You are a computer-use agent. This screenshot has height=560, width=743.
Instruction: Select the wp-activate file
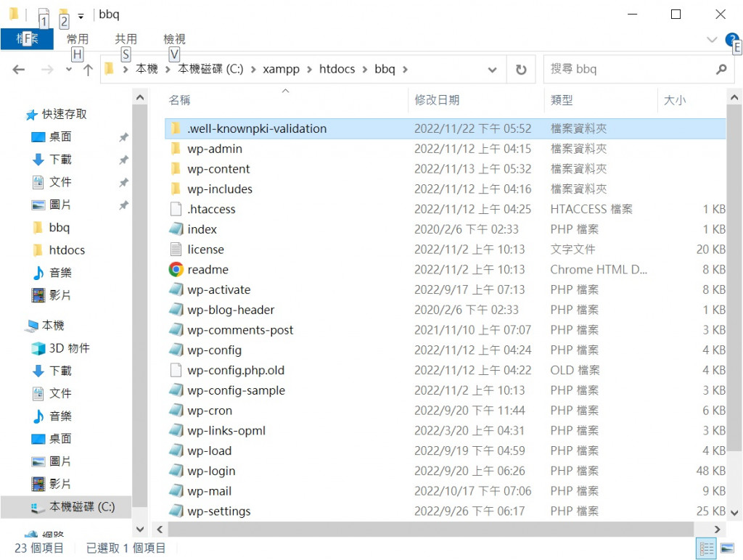[x=218, y=289]
